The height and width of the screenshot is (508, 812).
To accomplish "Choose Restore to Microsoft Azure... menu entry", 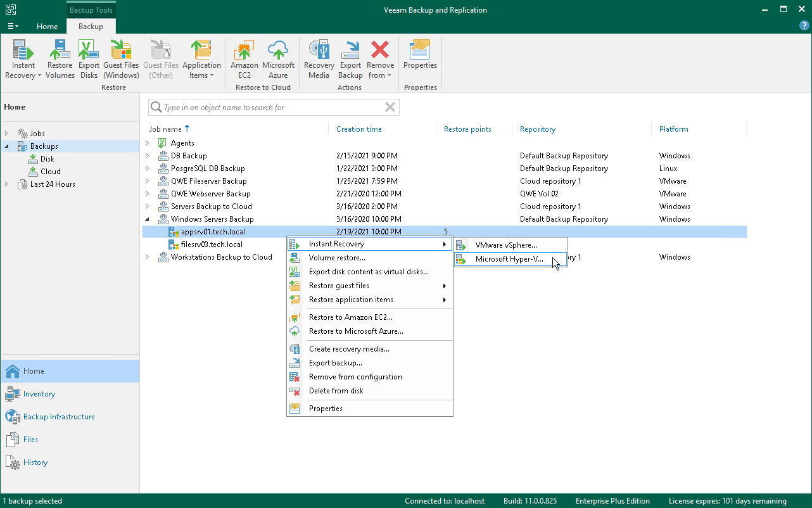I will coord(370,331).
